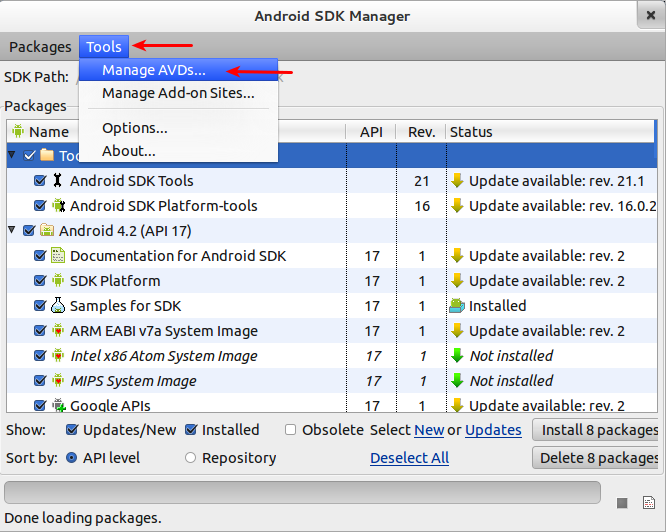The height and width of the screenshot is (532, 668).
Task: Uncheck the SDK Platform checkbox
Action: pos(40,281)
